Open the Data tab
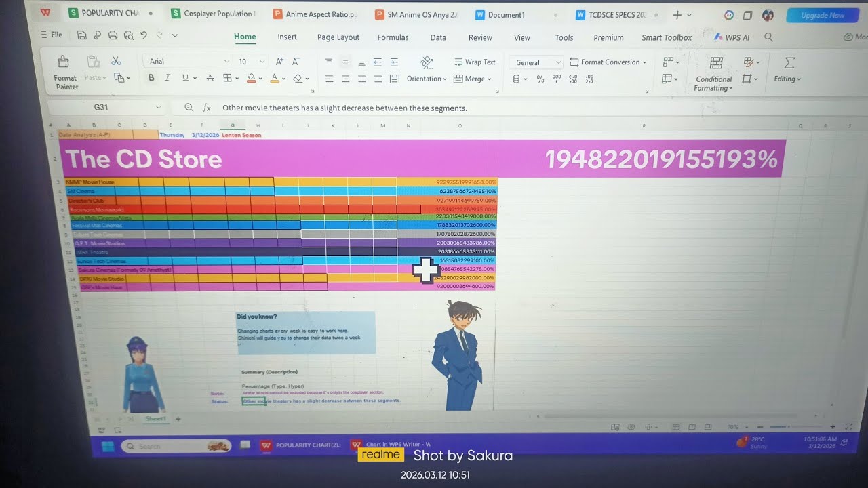Screen dimensions: 868x488 (x=438, y=37)
